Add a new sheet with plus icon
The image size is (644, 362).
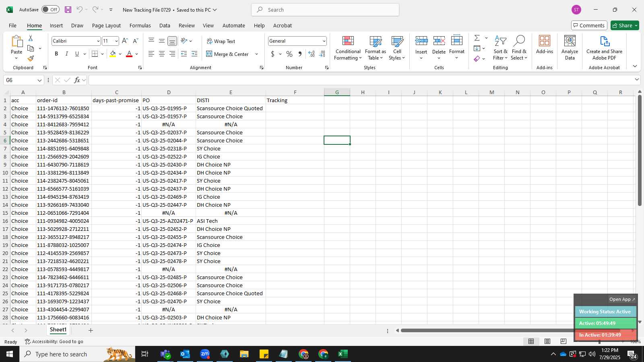pyautogui.click(x=91, y=330)
